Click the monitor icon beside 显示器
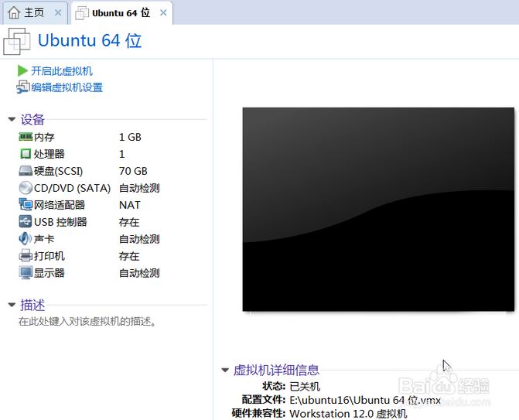The height and width of the screenshot is (420, 519). tap(26, 273)
